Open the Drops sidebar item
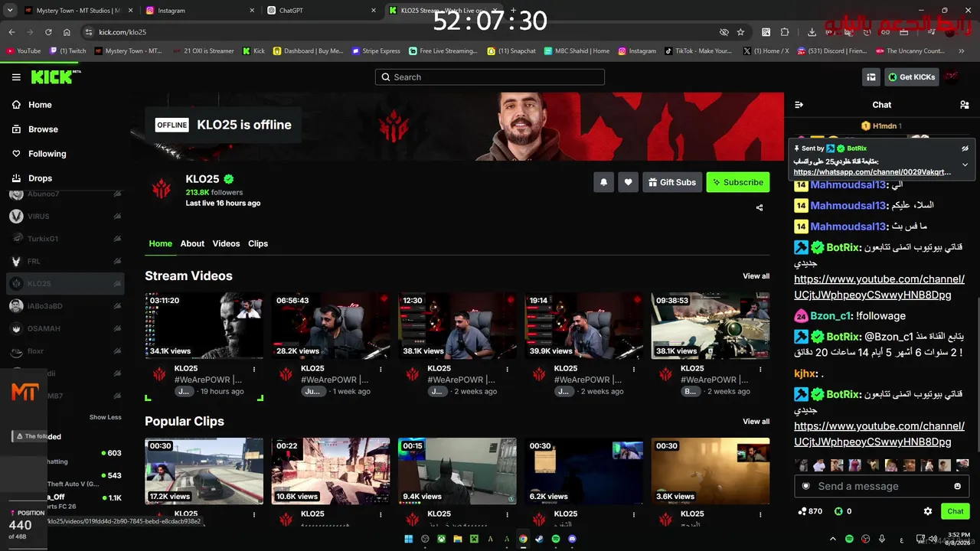Screen dimensions: 980x551 coord(41,178)
